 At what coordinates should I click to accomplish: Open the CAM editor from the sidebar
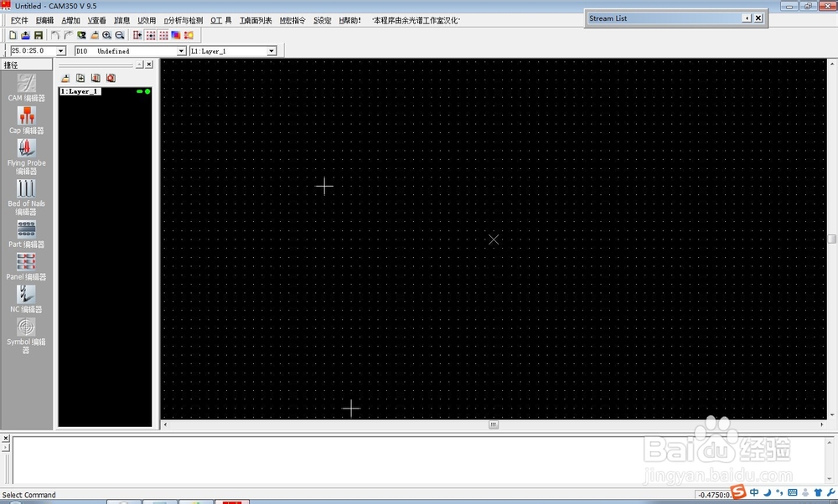click(26, 88)
